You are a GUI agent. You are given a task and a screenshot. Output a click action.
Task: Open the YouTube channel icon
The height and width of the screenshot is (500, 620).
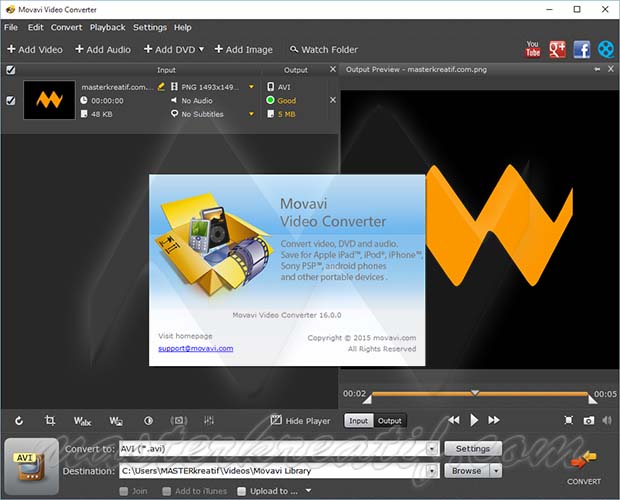tap(533, 49)
